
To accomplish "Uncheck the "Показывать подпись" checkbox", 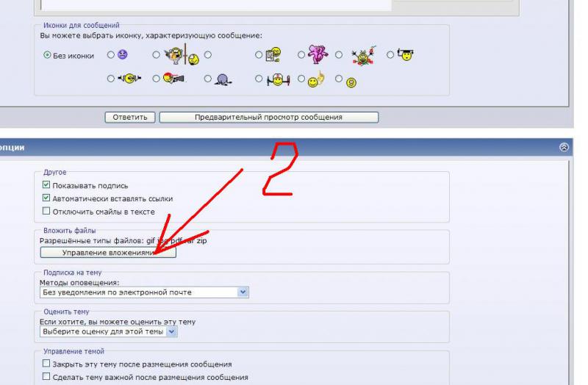I will 47,185.
